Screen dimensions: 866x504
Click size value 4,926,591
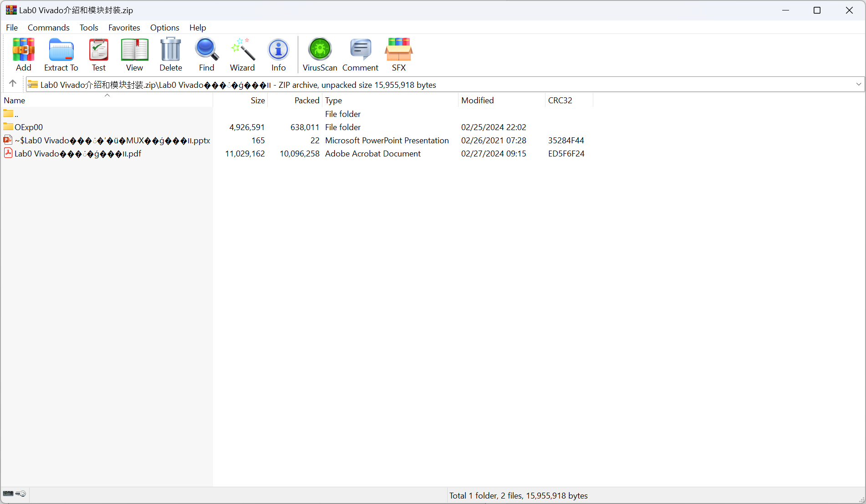pos(247,127)
